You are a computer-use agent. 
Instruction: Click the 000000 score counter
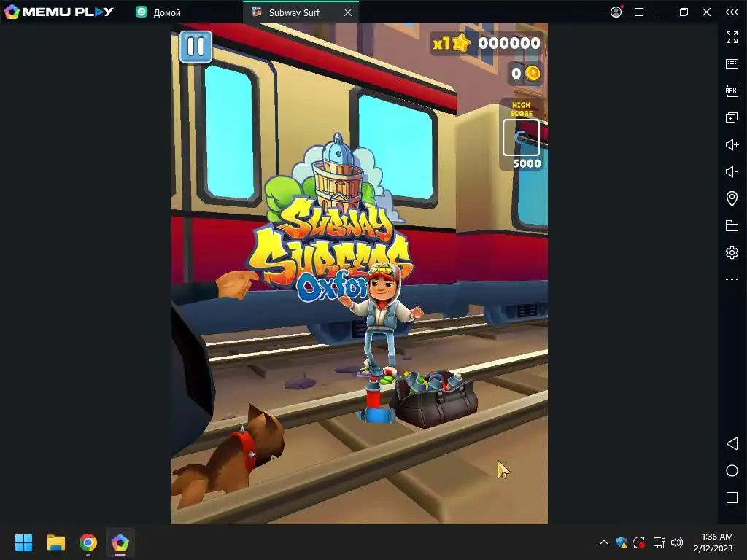(509, 43)
